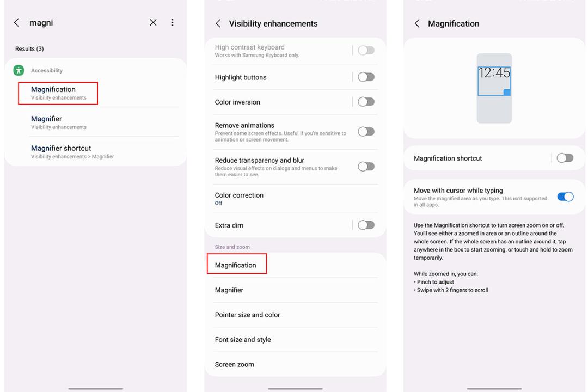Image resolution: width=588 pixels, height=392 pixels.
Task: Open the Magnifier shortcut search result
Action: pyautogui.click(x=96, y=151)
